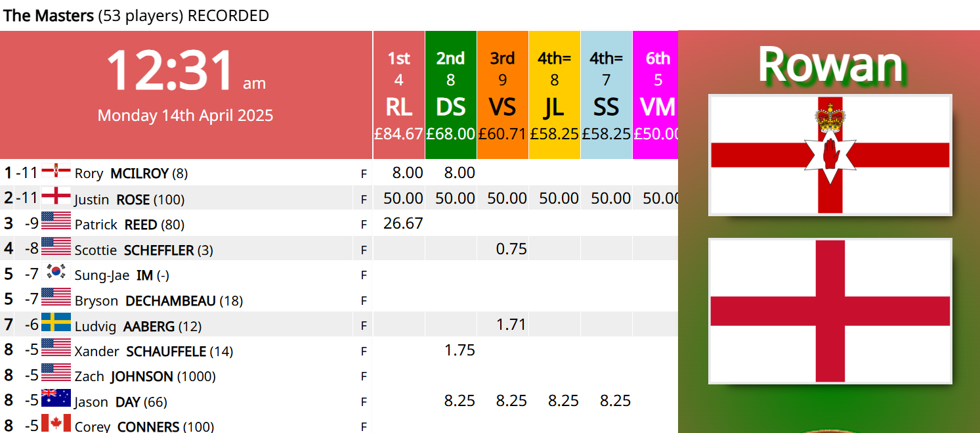Click Justin Rose's England flag icon
Image resolution: width=980 pixels, height=433 pixels.
[x=56, y=196]
